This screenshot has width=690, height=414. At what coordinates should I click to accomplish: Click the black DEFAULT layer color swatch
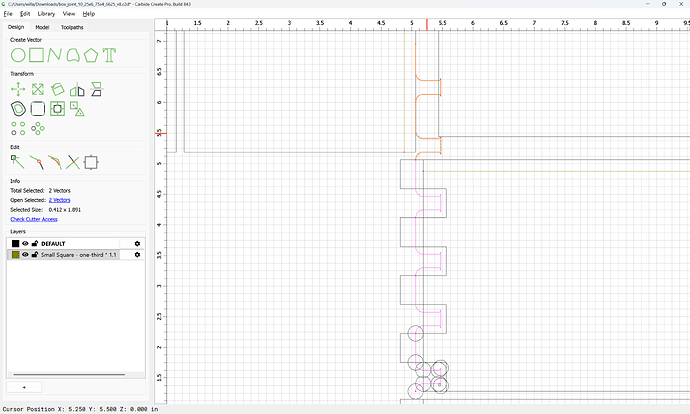15,243
